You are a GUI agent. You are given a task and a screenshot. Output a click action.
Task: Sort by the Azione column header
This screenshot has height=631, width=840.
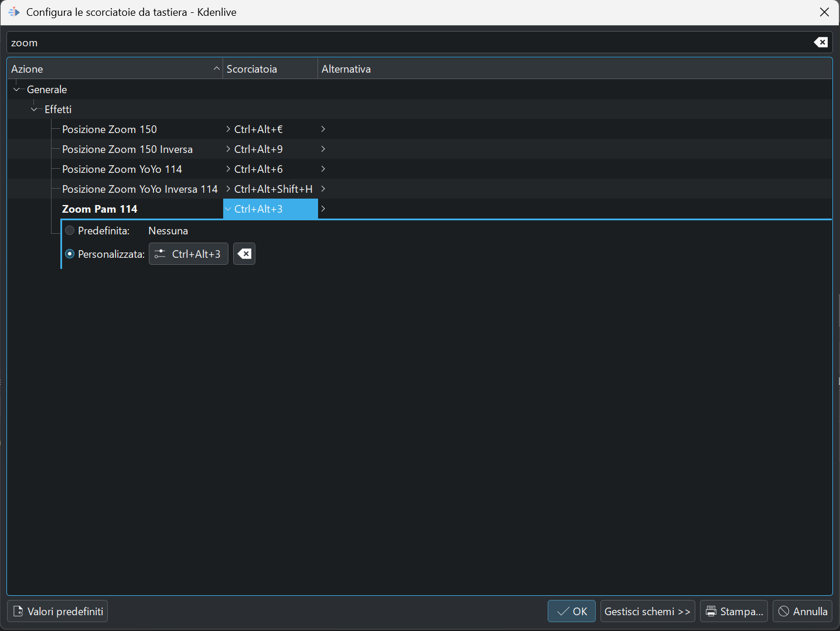point(115,69)
